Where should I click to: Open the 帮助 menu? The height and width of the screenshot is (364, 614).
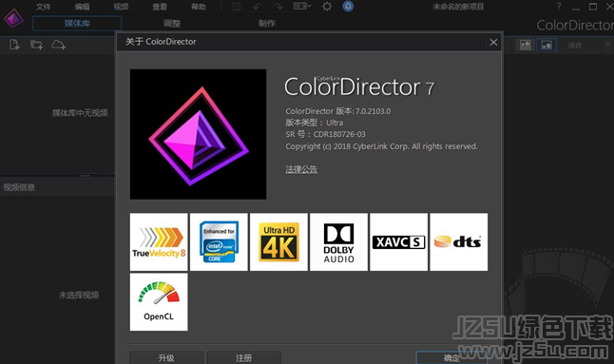click(199, 7)
